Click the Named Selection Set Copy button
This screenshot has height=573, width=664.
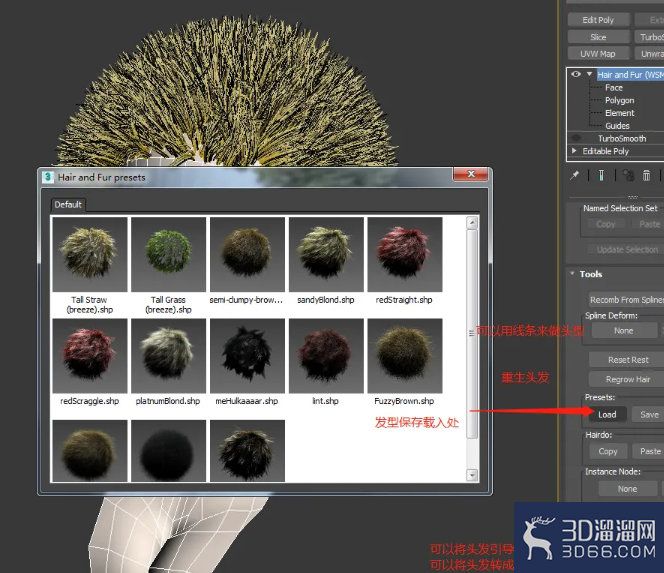click(606, 224)
